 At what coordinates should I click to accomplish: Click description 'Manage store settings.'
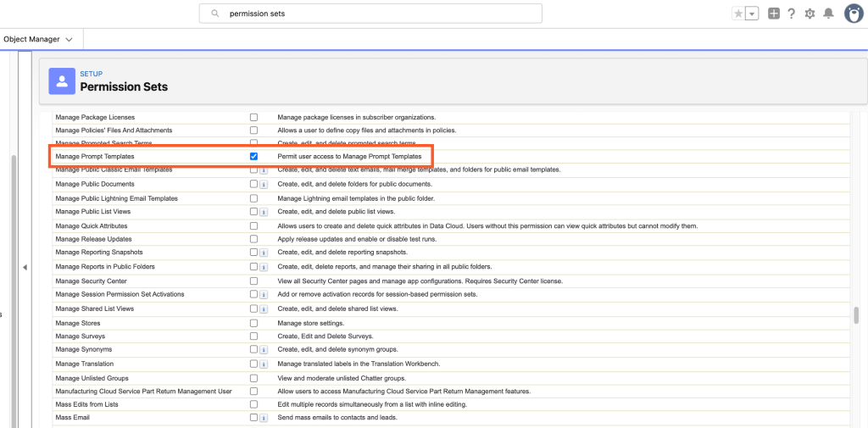tap(310, 323)
